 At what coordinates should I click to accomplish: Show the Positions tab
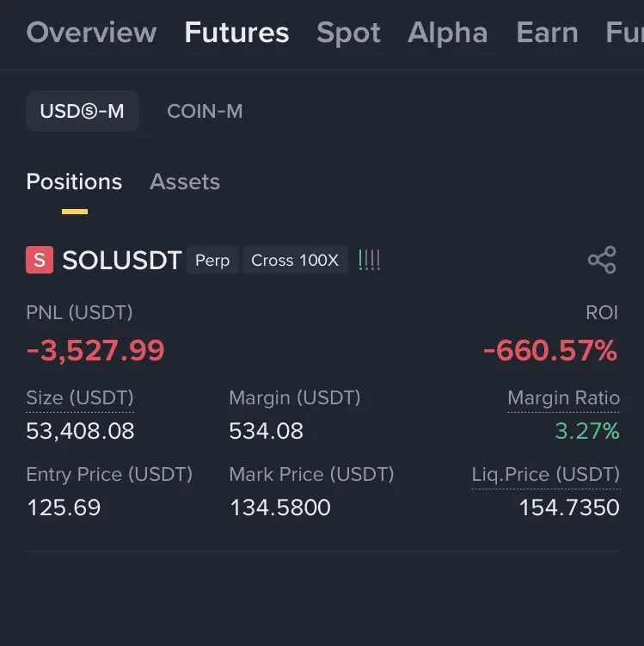pos(74,182)
